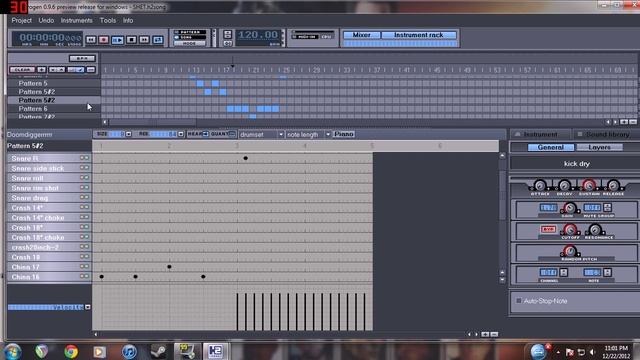Click the Mute group stepper
Screen dimensions: 640x360
tap(607, 208)
